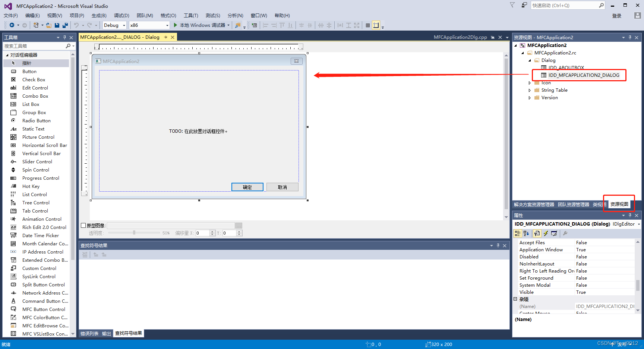Screen dimensions: 644x349
Task: Click the 确定 button in dialog preview
Action: coord(247,187)
